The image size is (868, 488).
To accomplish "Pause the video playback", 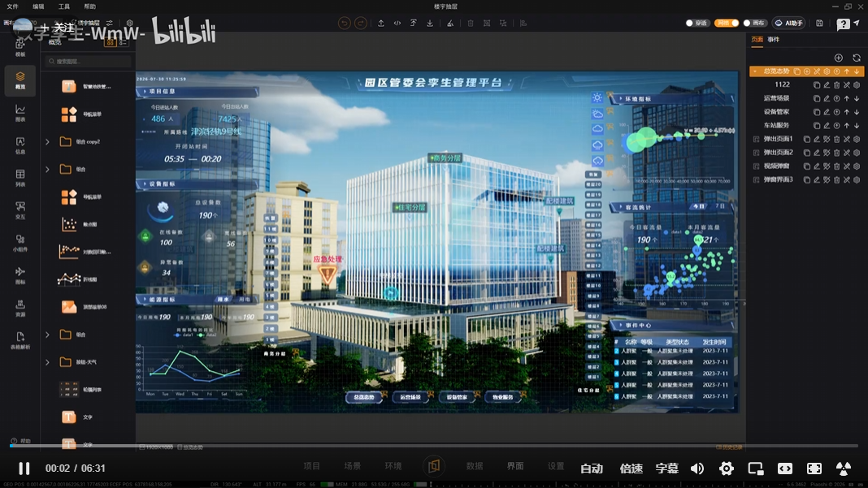I will [x=24, y=469].
